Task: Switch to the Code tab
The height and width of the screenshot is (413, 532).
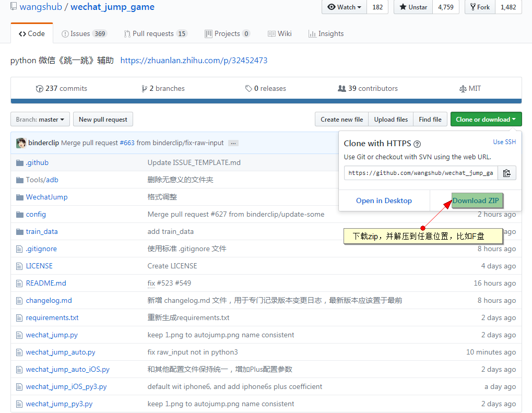Action: (32, 33)
